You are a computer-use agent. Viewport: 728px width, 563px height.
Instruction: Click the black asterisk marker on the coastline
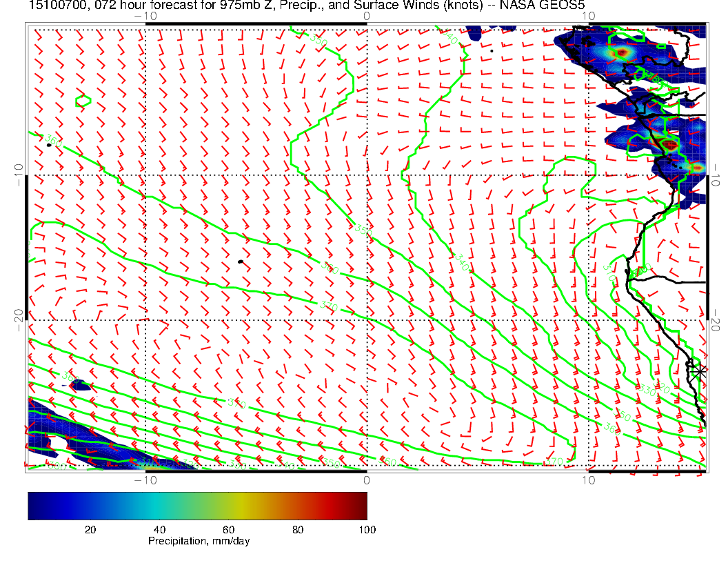click(700, 371)
